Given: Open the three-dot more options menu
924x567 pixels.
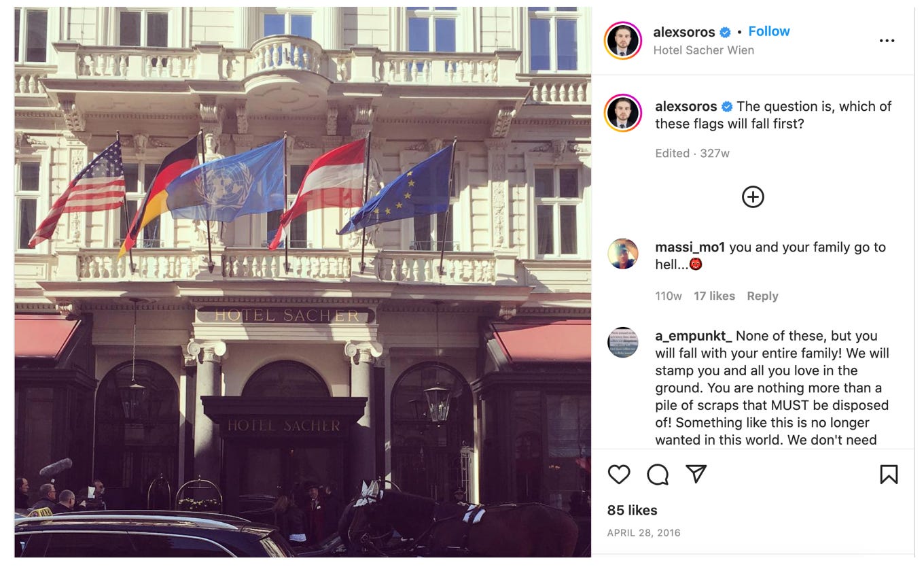Looking at the screenshot, I should [887, 41].
